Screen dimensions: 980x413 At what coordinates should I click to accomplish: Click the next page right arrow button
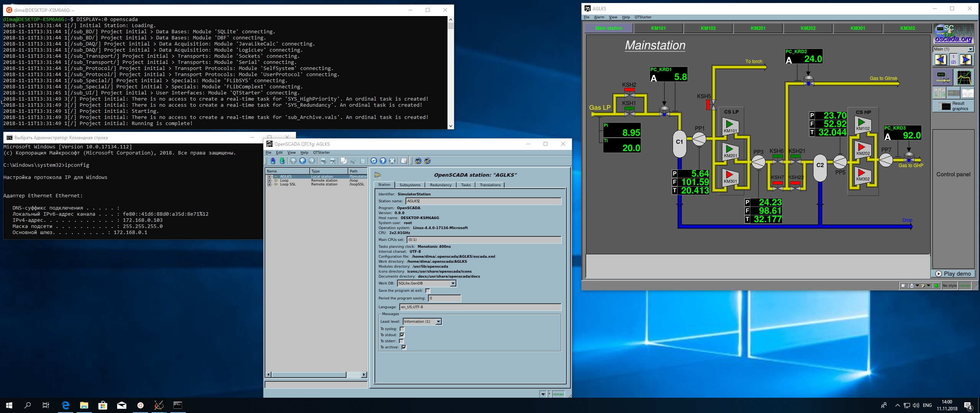pos(965,60)
